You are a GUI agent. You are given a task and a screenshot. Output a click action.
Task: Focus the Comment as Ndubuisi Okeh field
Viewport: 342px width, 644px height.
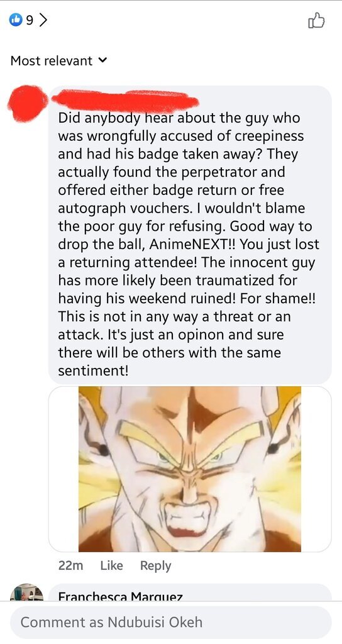(170, 622)
